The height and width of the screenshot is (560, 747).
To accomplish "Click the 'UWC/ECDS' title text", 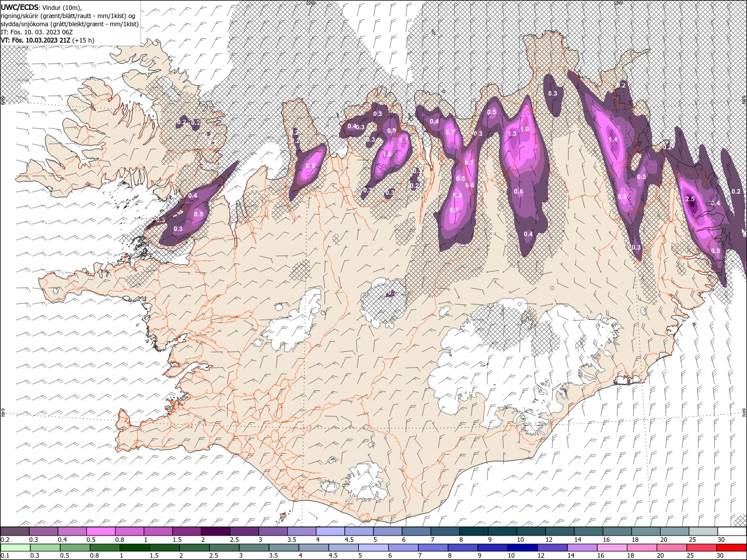I will (x=20, y=6).
